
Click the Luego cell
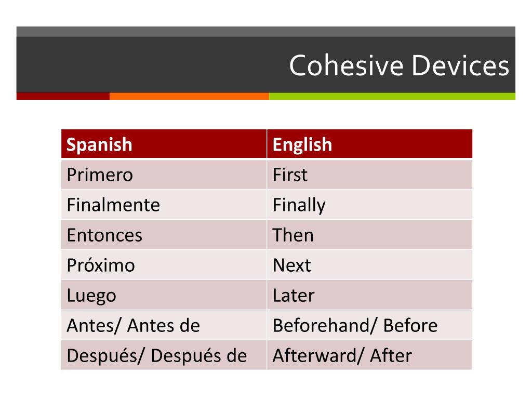(164, 295)
